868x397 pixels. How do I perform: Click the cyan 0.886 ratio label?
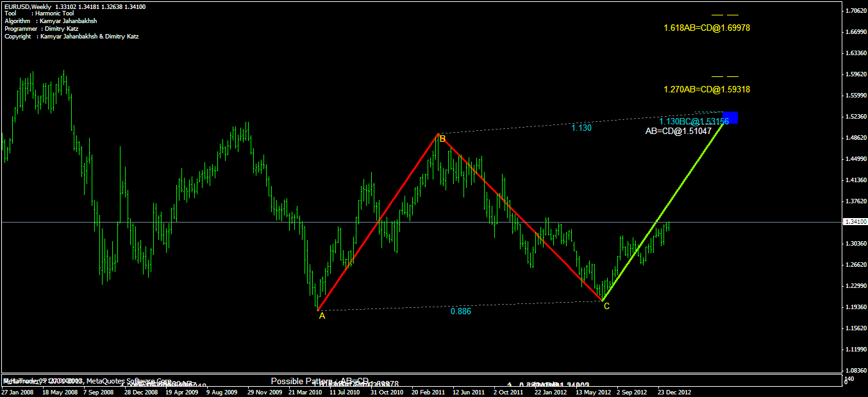tap(461, 311)
